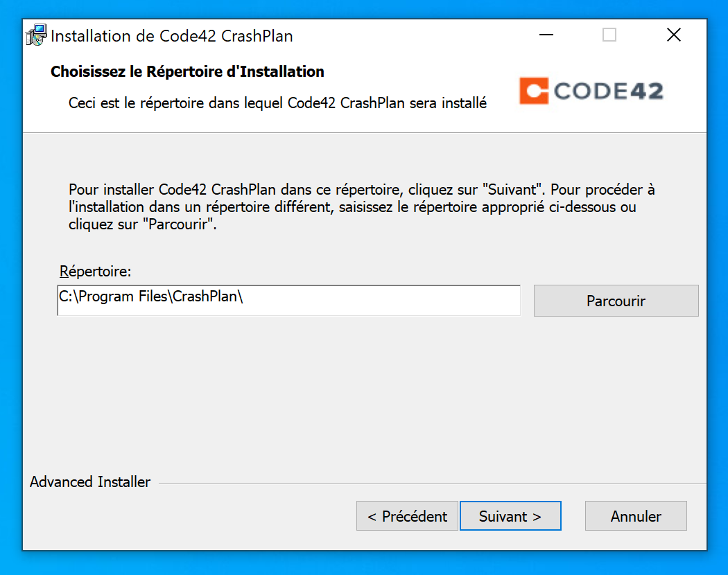This screenshot has height=575, width=728.
Task: Click the 'Advanced Installer' label
Action: point(90,482)
